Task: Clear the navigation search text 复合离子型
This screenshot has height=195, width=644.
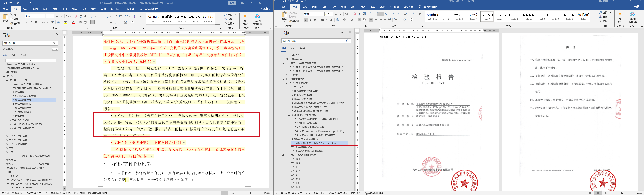Action: click(x=54, y=43)
